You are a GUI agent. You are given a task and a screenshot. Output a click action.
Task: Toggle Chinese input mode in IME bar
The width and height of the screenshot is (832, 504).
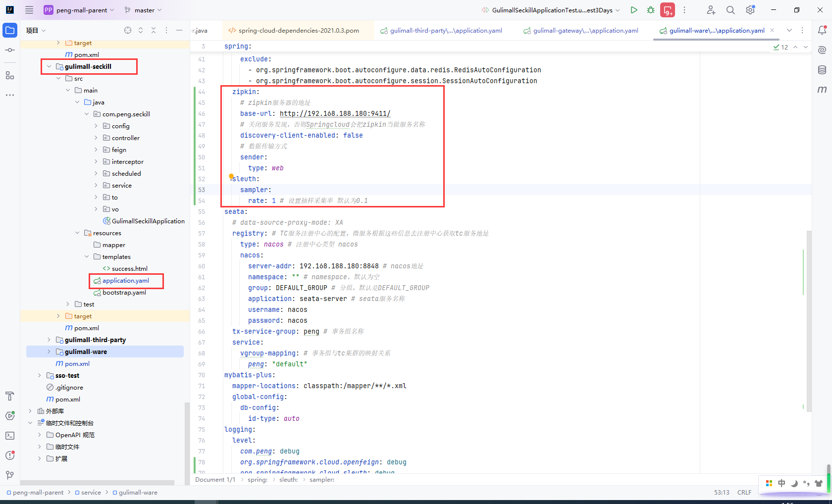pyautogui.click(x=781, y=483)
